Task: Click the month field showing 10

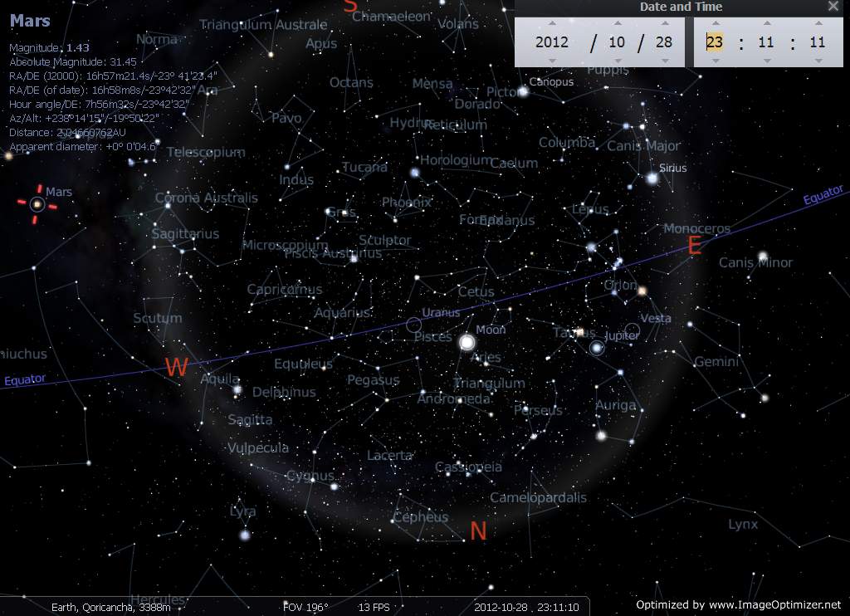Action: coord(617,42)
